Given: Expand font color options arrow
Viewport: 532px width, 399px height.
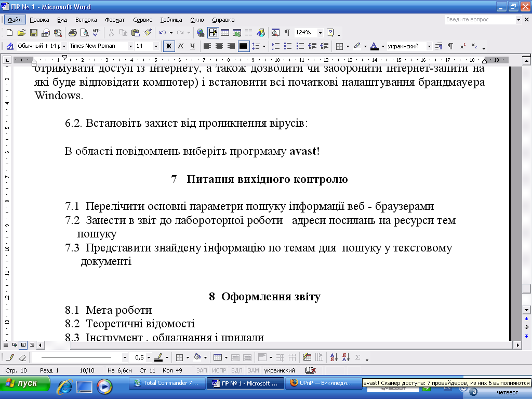Looking at the screenshot, I should [x=383, y=46].
